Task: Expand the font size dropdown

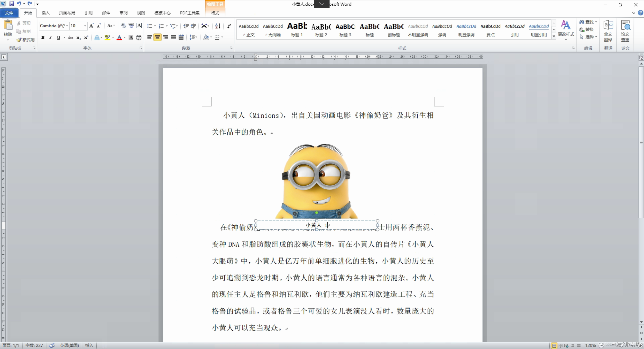Action: point(85,26)
